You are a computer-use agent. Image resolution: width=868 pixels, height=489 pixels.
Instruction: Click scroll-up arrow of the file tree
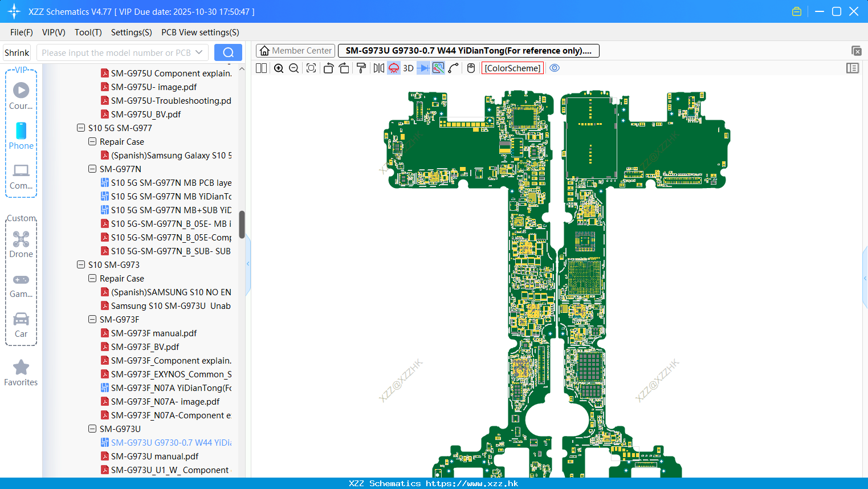pyautogui.click(x=242, y=69)
